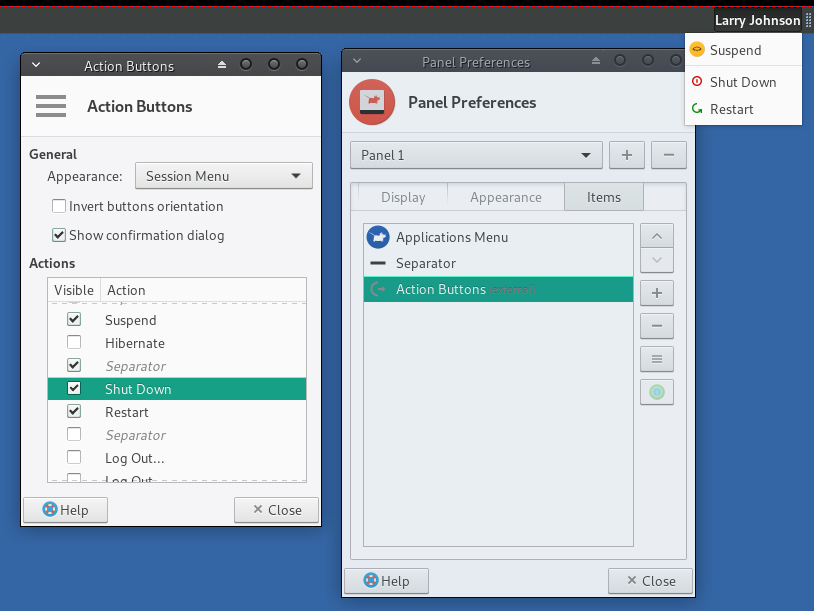Add a new panel with the plus button
814x611 pixels.
click(626, 155)
